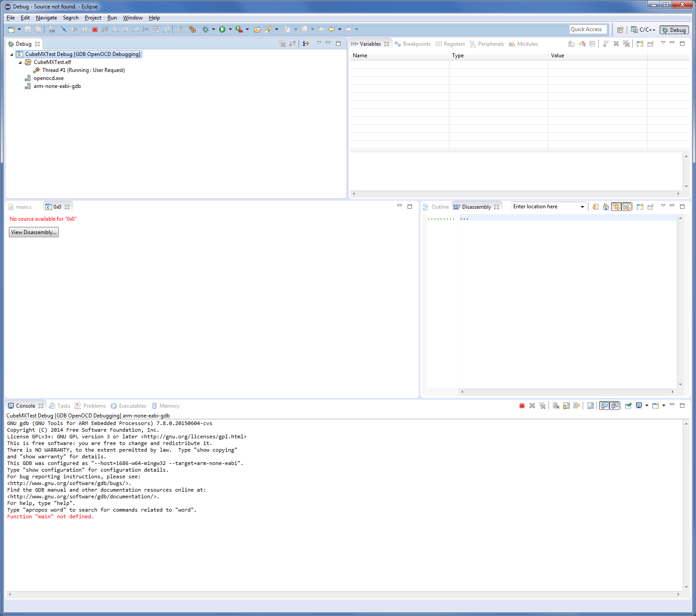Click the Skip All Breakpoints toolbar icon
The width and height of the screenshot is (696, 616).
pos(64,29)
